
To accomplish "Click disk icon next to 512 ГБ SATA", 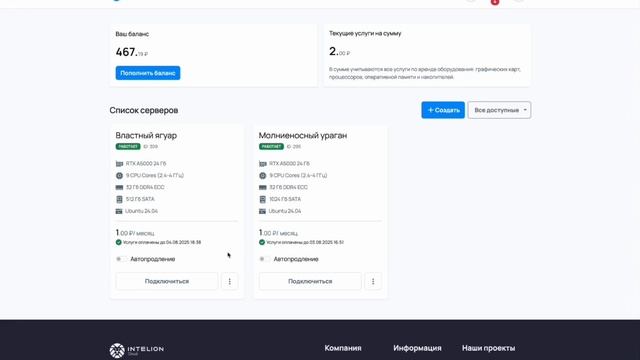I will (119, 199).
